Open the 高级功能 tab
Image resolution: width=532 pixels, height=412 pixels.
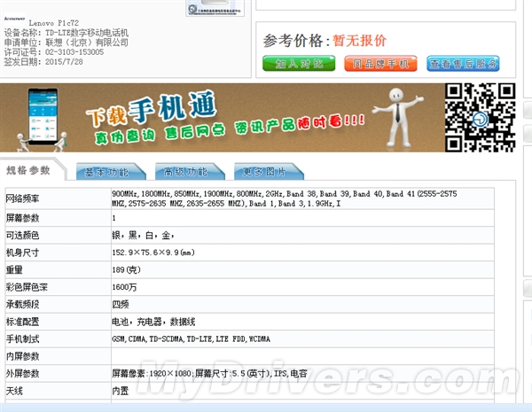pyautogui.click(x=188, y=172)
